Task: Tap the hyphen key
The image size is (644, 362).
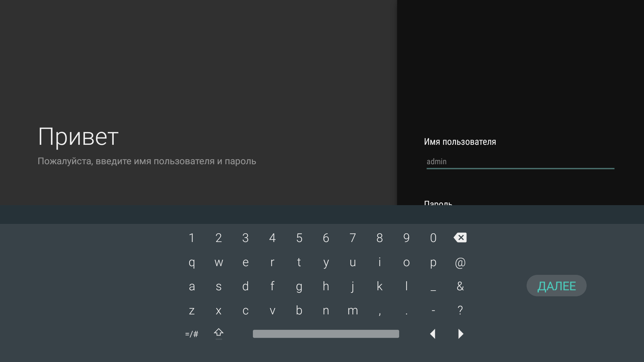Action: coord(433,311)
